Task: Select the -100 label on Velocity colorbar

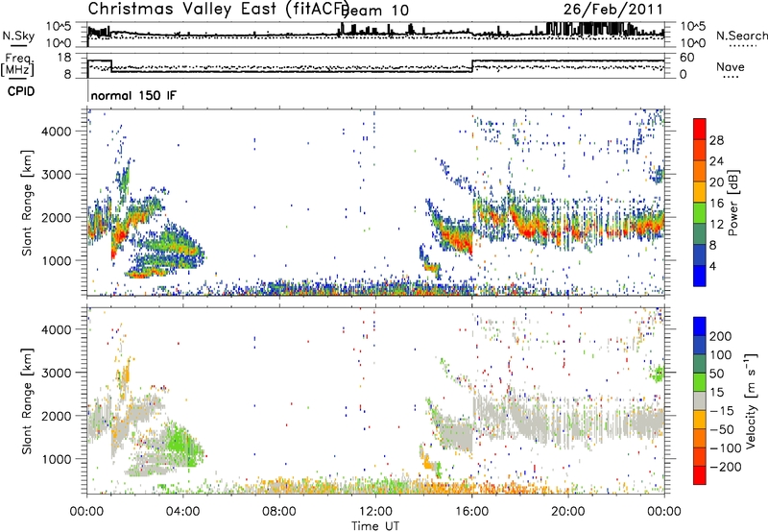Action: tap(725, 448)
